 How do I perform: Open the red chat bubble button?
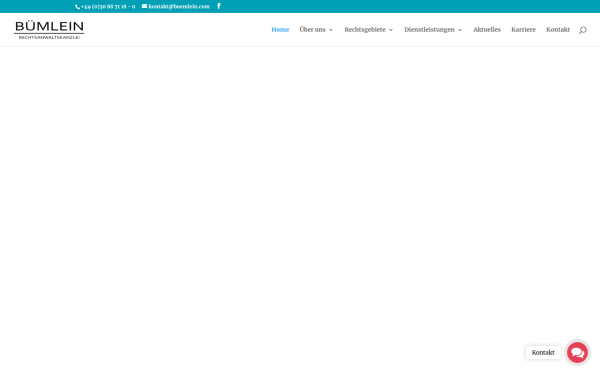pyautogui.click(x=577, y=352)
